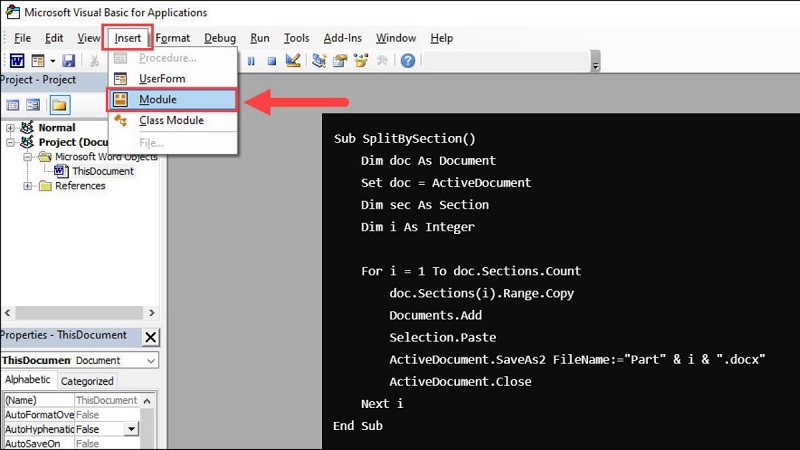Open the Tools menu
Screen dimensions: 800x450
pos(296,38)
